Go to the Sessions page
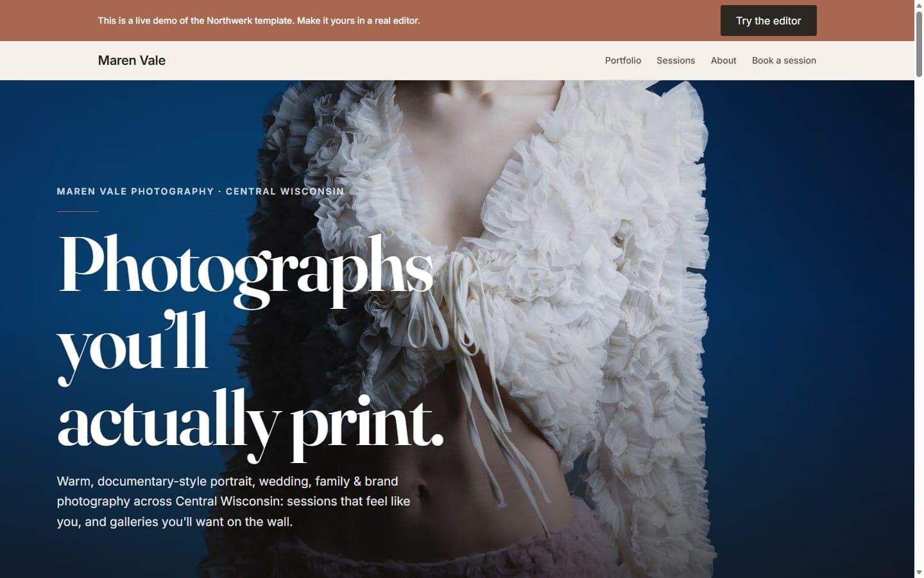 (675, 60)
